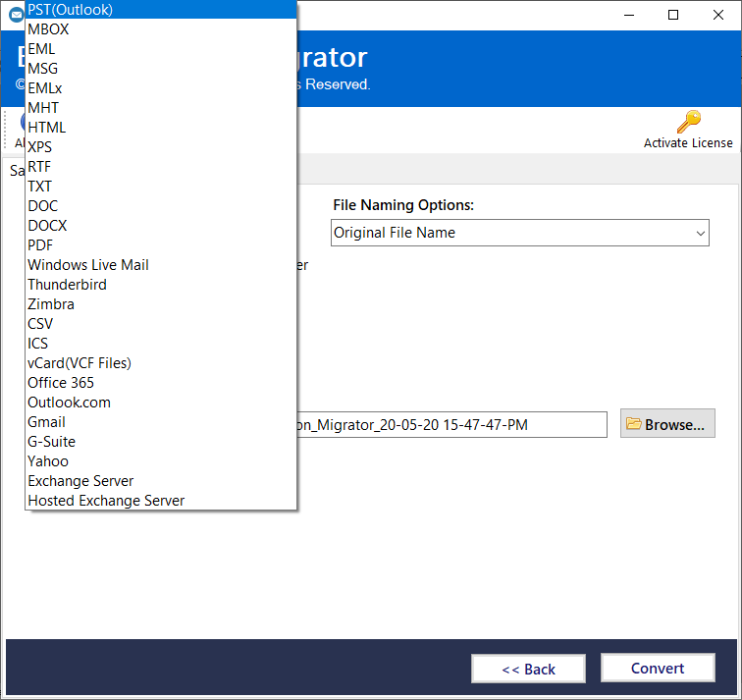Select Outlook.com from list
The width and height of the screenshot is (742, 700).
tap(161, 403)
